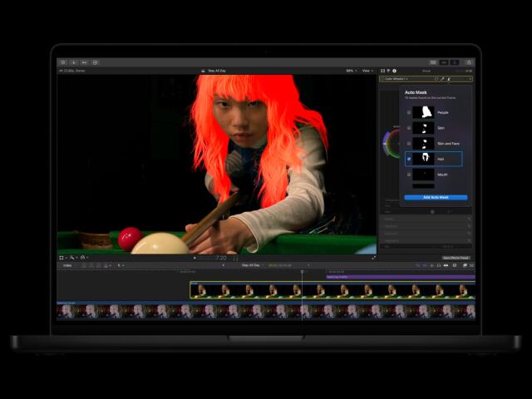Viewport: 532px width, 399px height.
Task: Open the Color inspector triangle icon
Action: (388, 71)
